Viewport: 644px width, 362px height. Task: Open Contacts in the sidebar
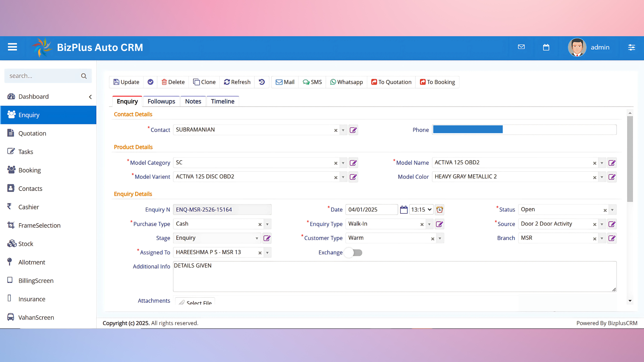point(48,189)
